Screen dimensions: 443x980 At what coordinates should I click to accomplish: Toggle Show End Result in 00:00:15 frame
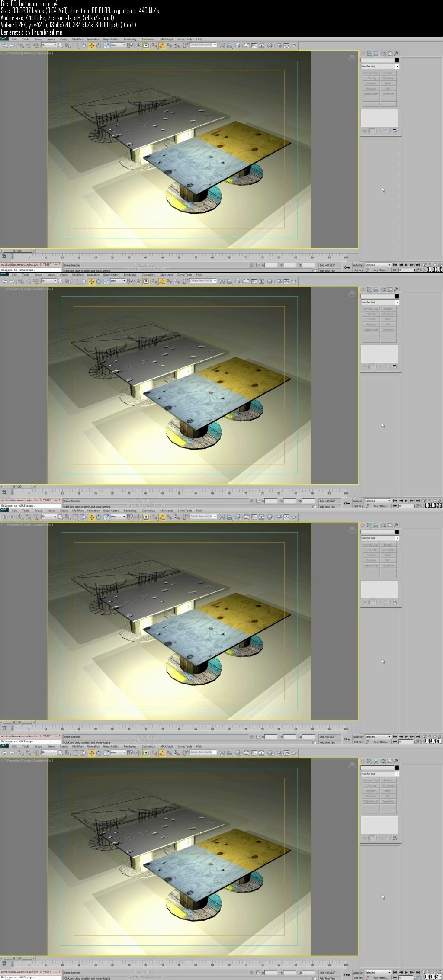pyautogui.click(x=372, y=131)
